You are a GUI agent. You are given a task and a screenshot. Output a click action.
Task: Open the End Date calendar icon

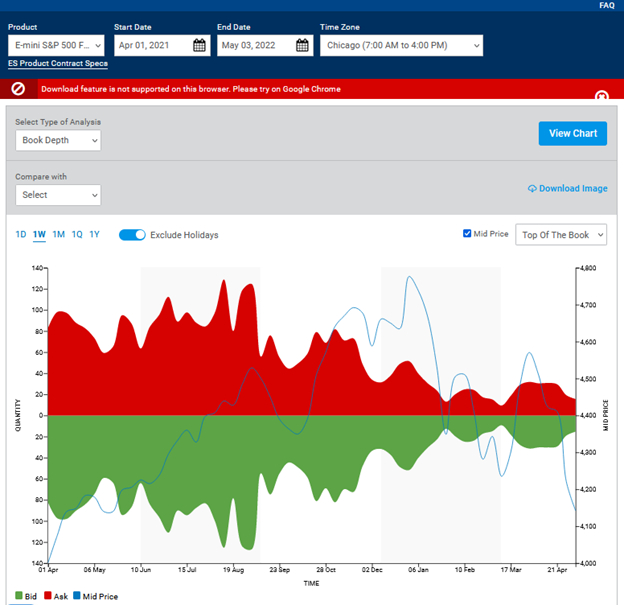click(302, 45)
